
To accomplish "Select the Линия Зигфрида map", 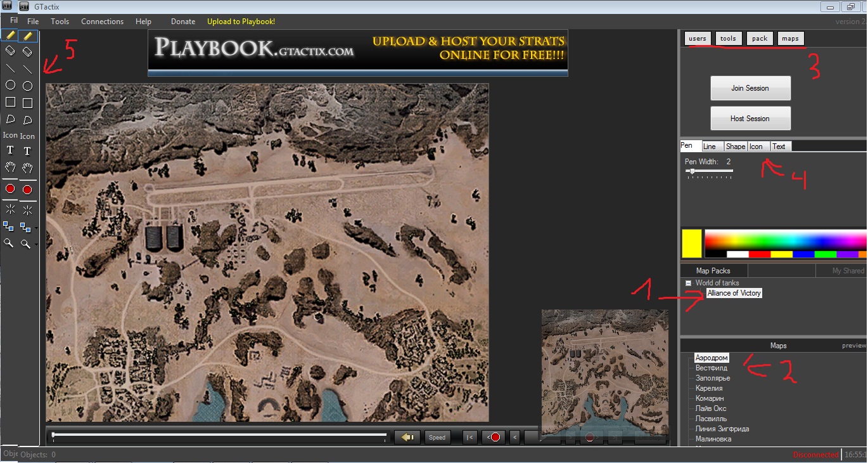I will click(722, 429).
